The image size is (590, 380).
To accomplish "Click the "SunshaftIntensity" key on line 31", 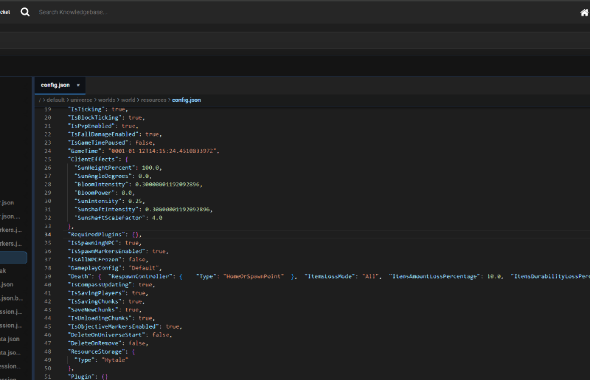I will [106, 209].
